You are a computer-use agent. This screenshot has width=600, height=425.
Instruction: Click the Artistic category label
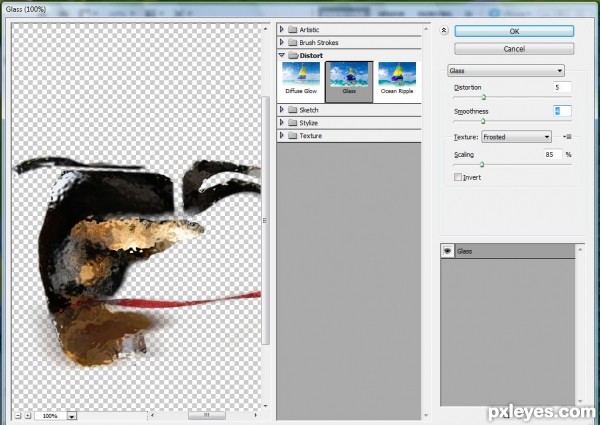click(309, 30)
